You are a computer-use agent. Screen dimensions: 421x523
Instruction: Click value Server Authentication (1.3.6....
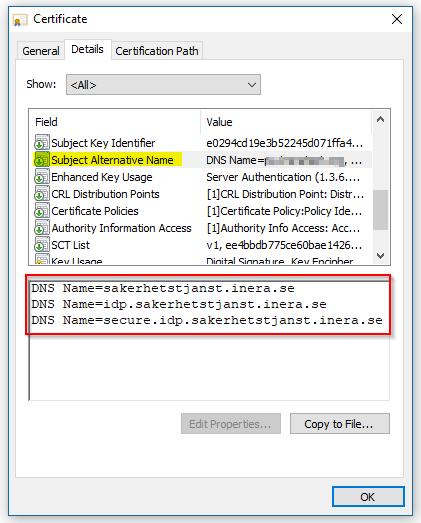pyautogui.click(x=283, y=177)
